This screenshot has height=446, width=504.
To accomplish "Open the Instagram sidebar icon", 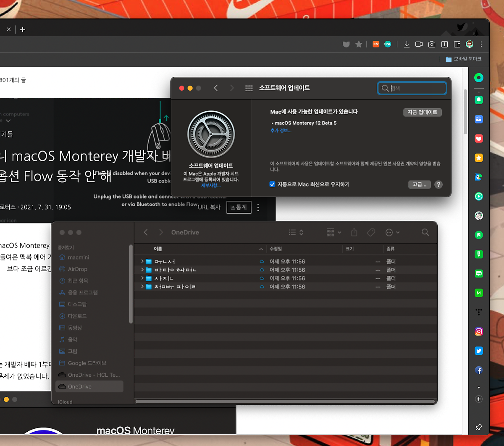I will pyautogui.click(x=479, y=331).
